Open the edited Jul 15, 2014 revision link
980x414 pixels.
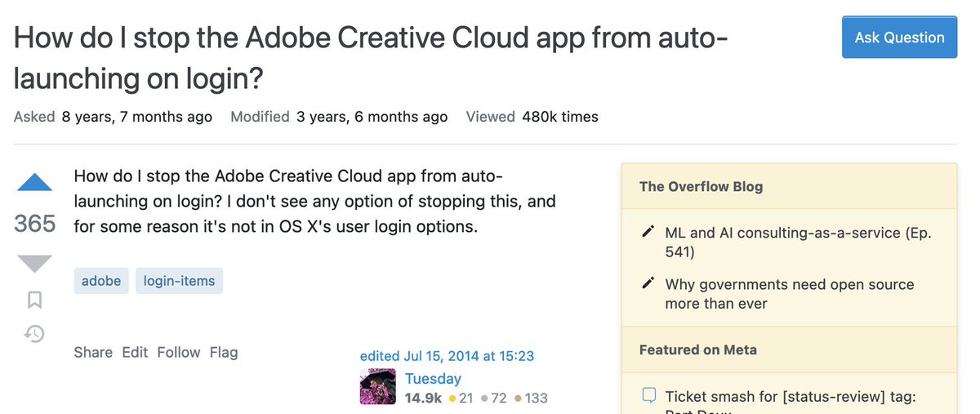(x=447, y=356)
